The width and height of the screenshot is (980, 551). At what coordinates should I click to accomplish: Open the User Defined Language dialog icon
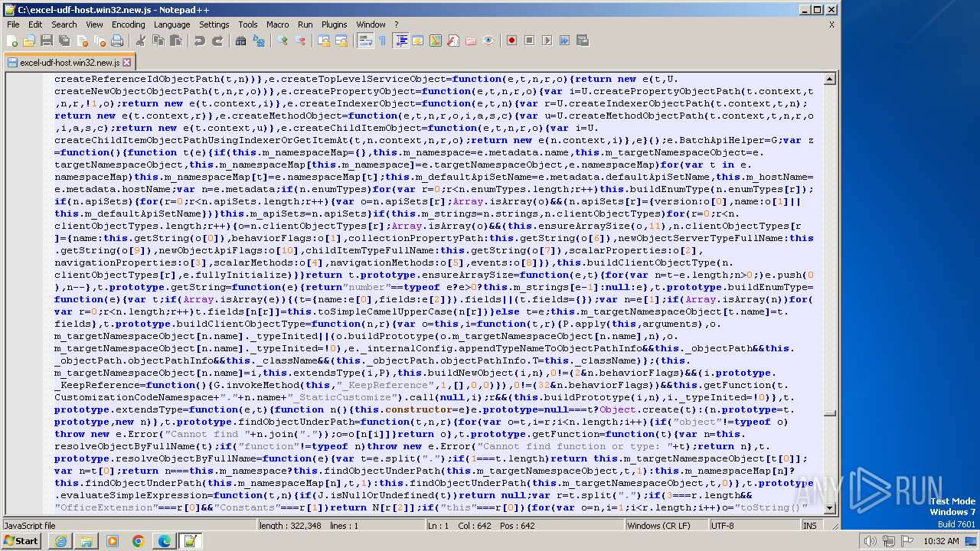click(418, 41)
